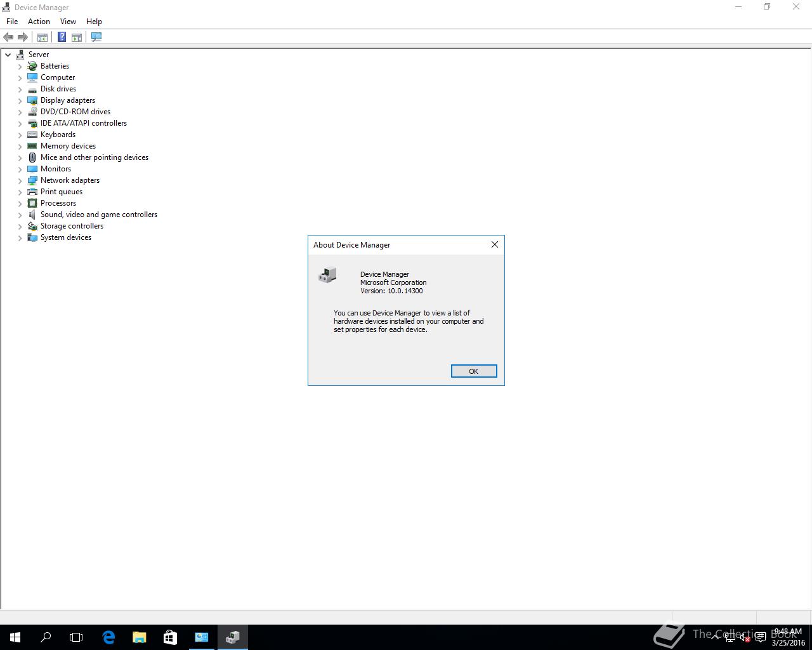Select the Sound, video and game controllers label
812x650 pixels.
[99, 215]
